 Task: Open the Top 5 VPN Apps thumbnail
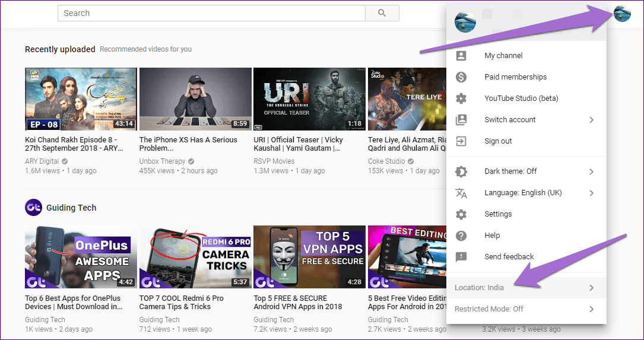pos(309,257)
